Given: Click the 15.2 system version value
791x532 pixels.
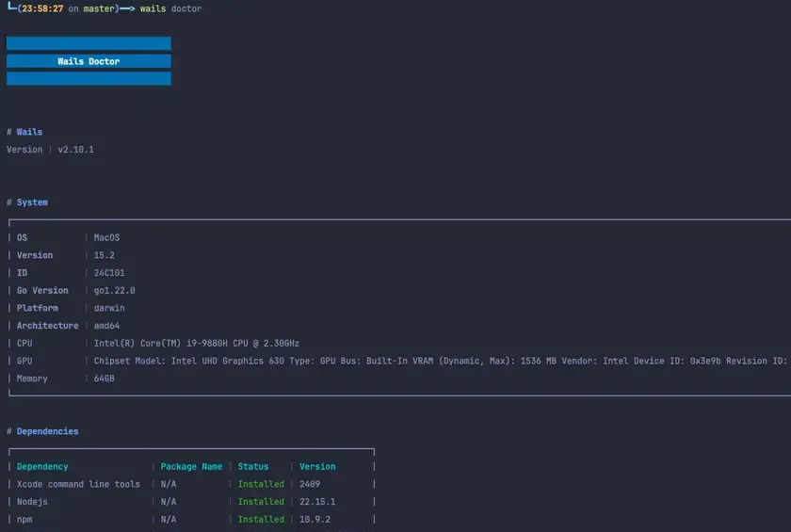Looking at the screenshot, I should tap(104, 255).
